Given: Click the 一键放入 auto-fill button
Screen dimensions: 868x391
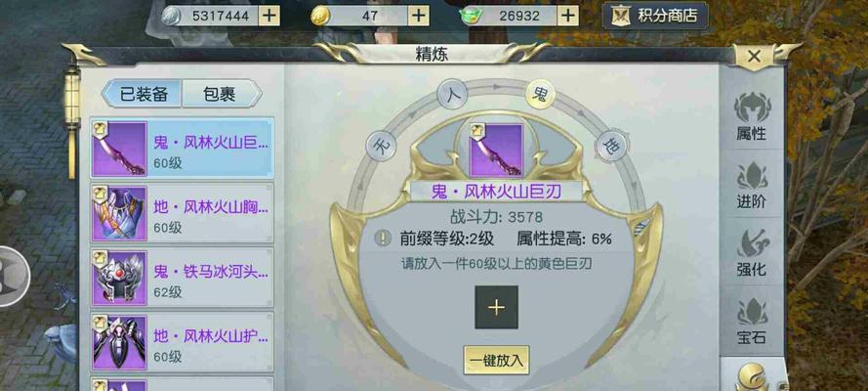Looking at the screenshot, I should point(497,360).
